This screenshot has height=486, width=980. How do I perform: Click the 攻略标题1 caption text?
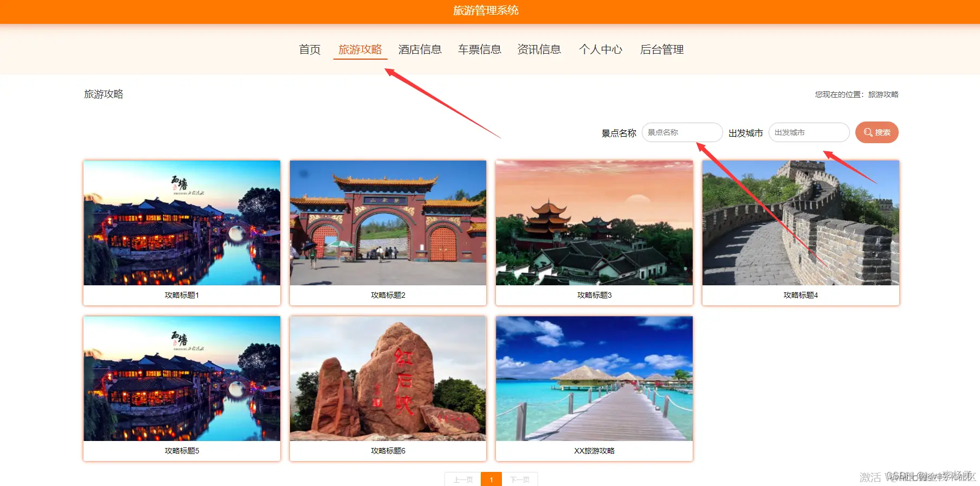[182, 295]
